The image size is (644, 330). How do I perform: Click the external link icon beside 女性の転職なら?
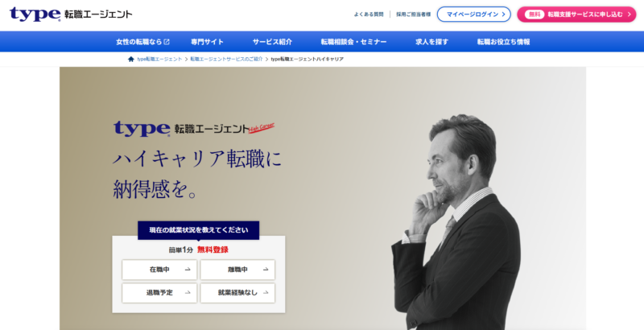point(167,42)
